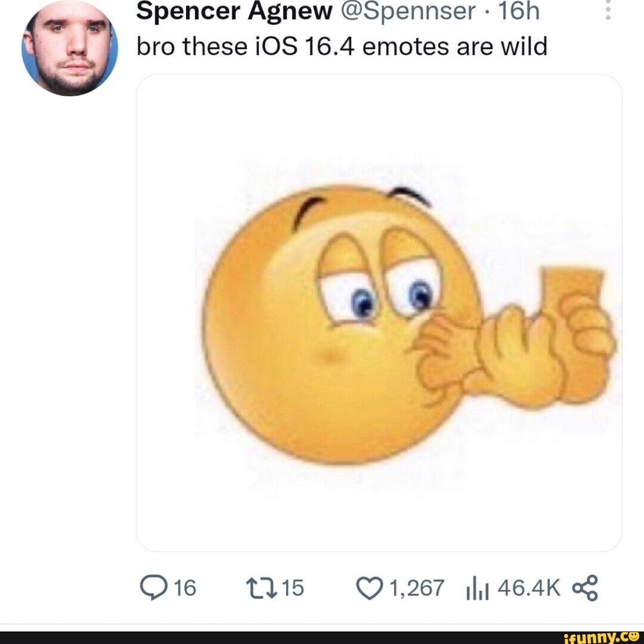
Task: Toggle the heart to unlike the tweet
Action: [x=370, y=588]
